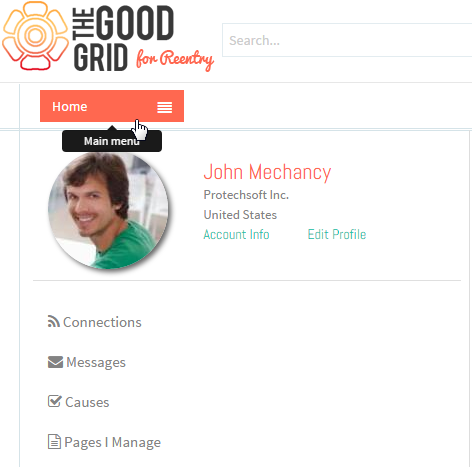Click the Messages envelope icon

(55, 362)
